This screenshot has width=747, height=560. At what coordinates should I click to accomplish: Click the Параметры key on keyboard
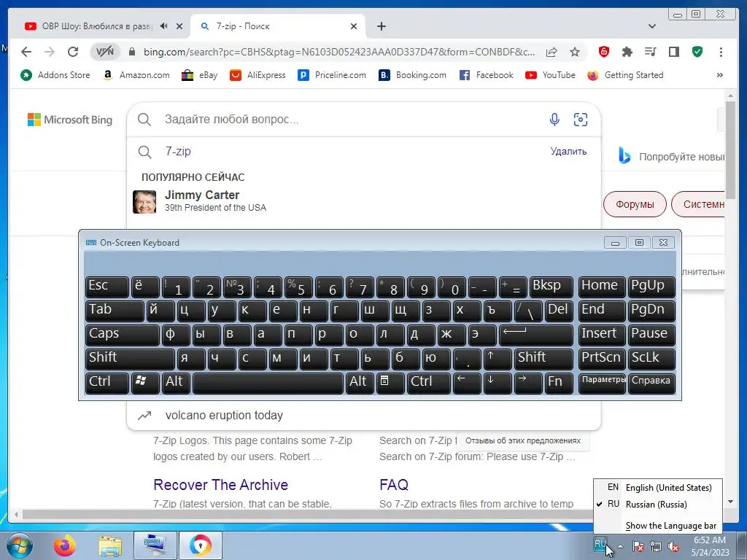[x=602, y=382]
